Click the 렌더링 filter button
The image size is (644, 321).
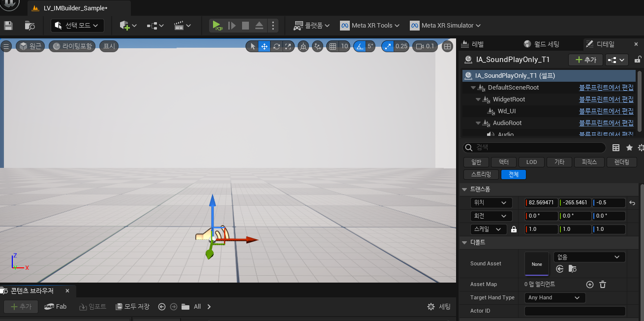point(622,162)
